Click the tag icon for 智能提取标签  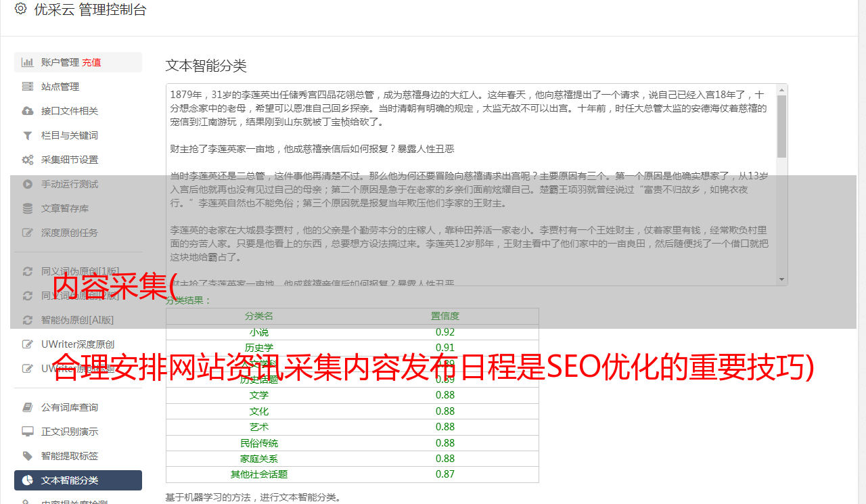pyautogui.click(x=28, y=456)
